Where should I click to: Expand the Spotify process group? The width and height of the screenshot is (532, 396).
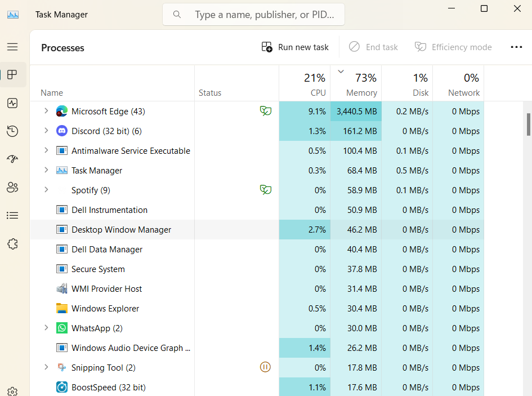click(46, 190)
